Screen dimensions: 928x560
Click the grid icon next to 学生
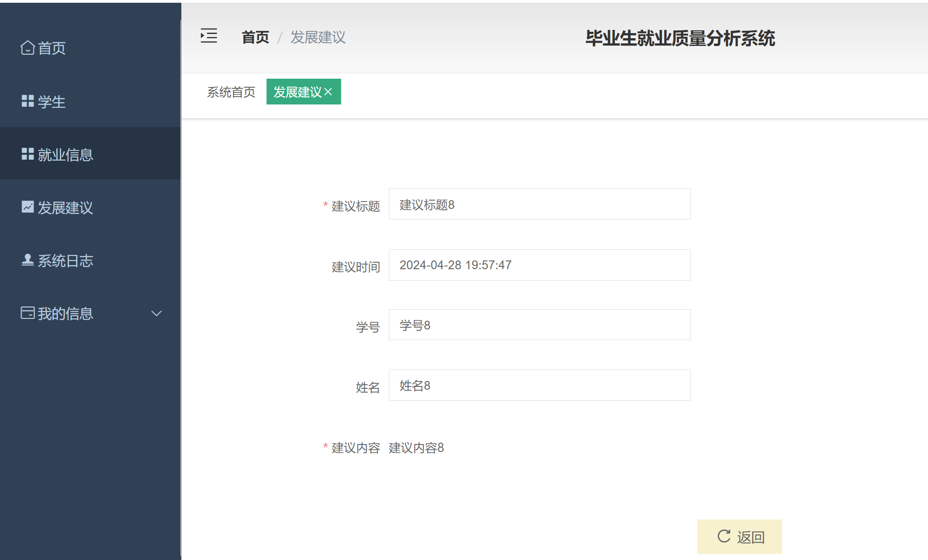(x=27, y=101)
